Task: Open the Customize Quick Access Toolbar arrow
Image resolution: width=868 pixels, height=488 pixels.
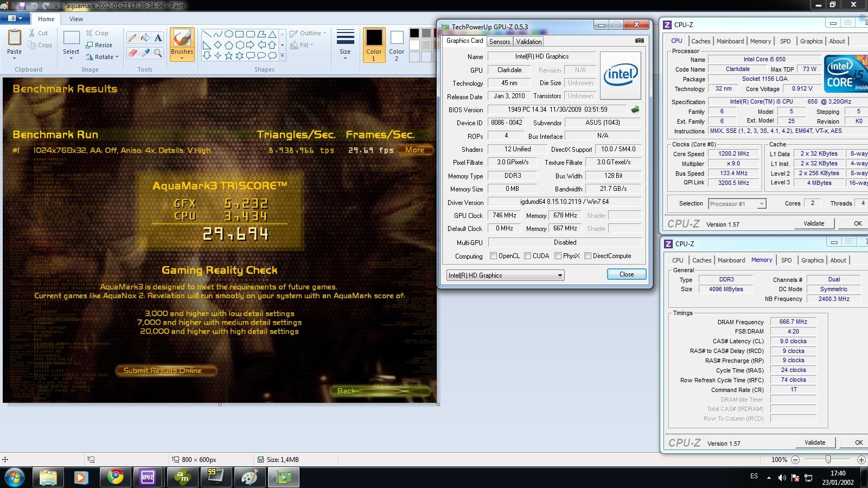Action: 56,6
